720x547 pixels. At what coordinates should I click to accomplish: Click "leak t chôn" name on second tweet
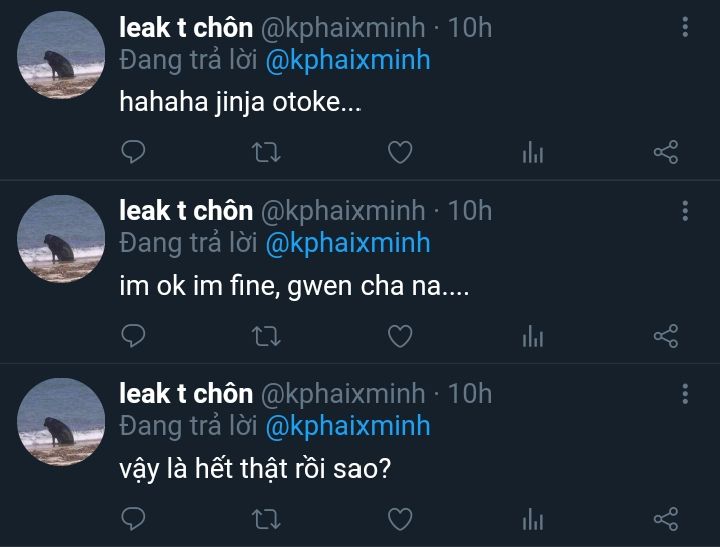(x=186, y=210)
